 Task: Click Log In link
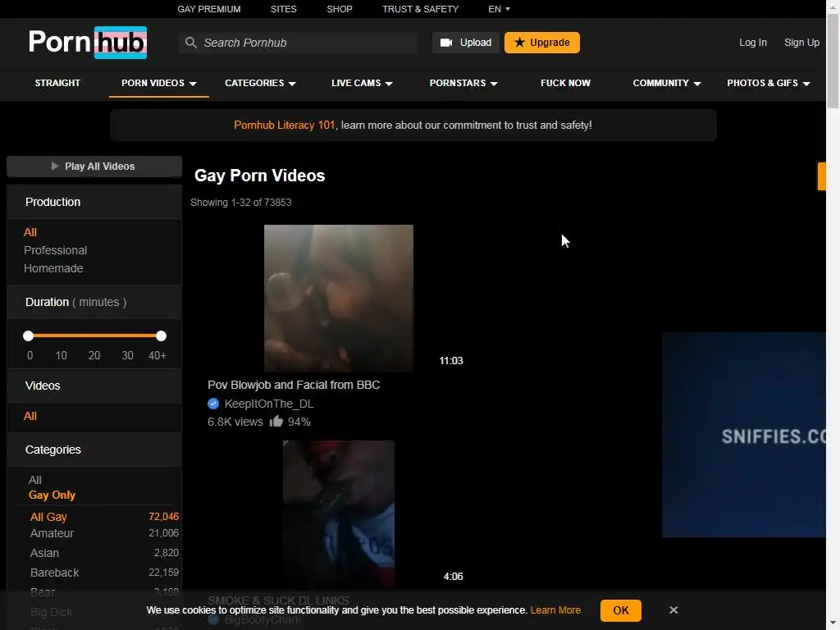[753, 43]
